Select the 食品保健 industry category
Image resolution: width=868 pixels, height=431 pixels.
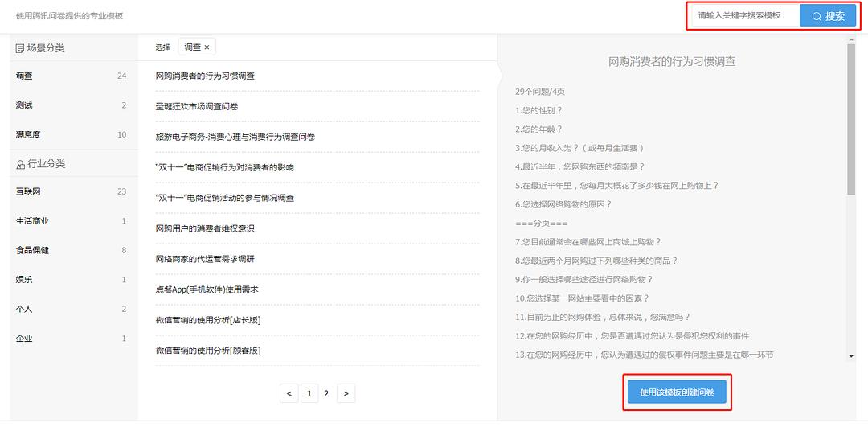pos(32,250)
